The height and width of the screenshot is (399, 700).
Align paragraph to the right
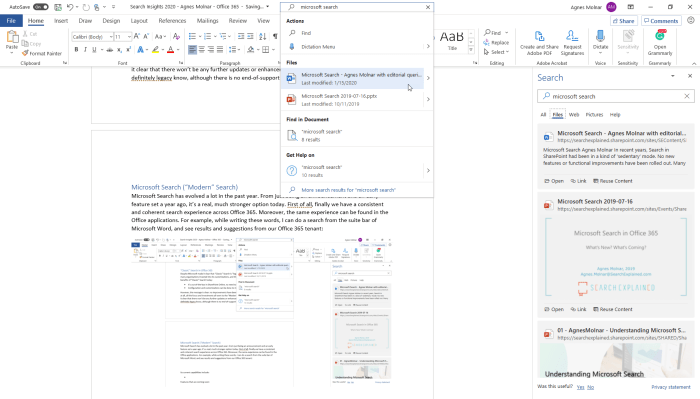pos(211,50)
